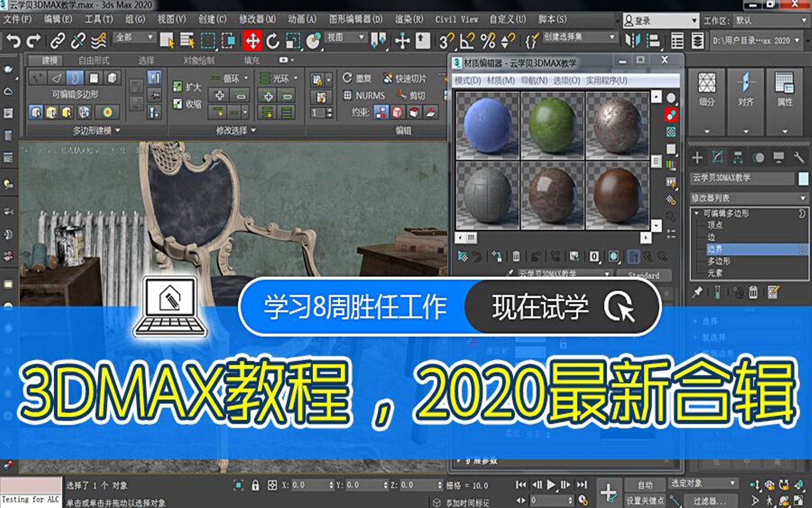Viewport: 812px width, 508px height.
Task: Open the Utilities panel wrench icon
Action: (x=799, y=157)
